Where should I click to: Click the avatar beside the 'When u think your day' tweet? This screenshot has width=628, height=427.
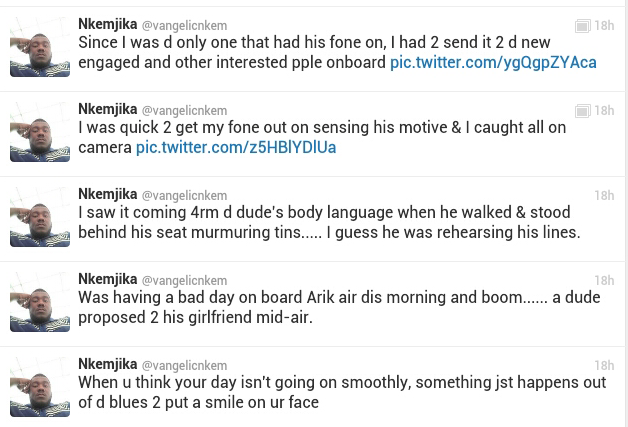39,386
